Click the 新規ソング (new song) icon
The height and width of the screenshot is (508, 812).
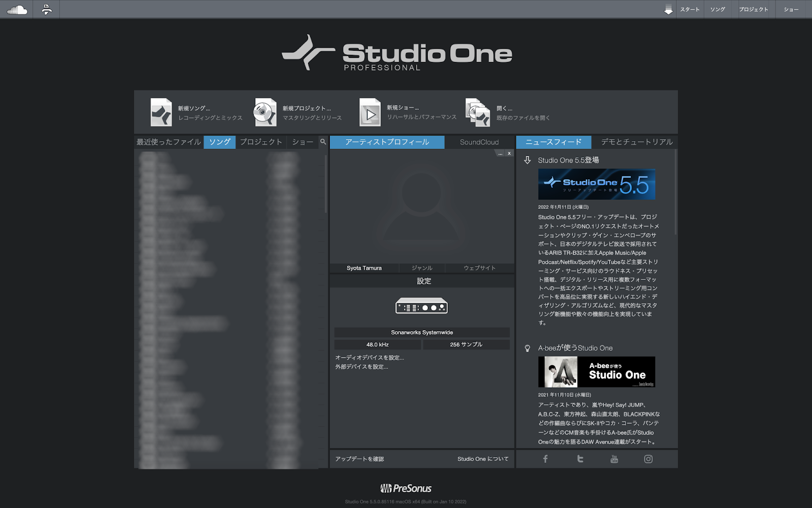[x=161, y=112]
